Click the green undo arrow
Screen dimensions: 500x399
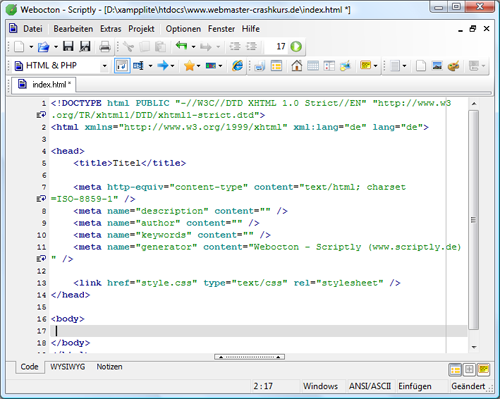pos(181,46)
